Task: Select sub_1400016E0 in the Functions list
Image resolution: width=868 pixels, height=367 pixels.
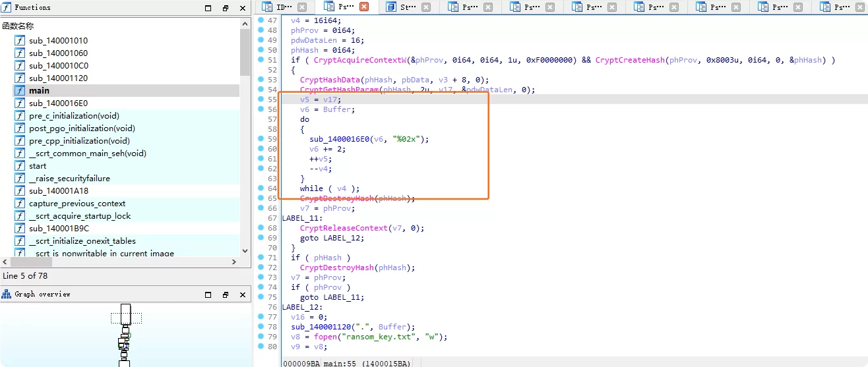Action: pos(58,103)
